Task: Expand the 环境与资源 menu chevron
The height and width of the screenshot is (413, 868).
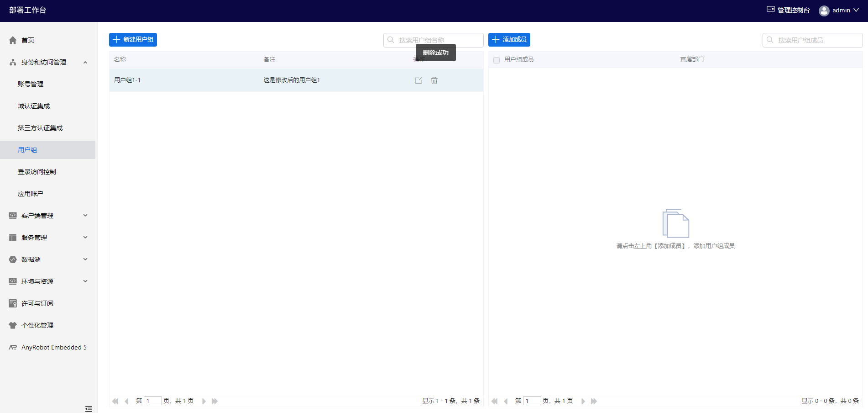Action: (x=85, y=281)
